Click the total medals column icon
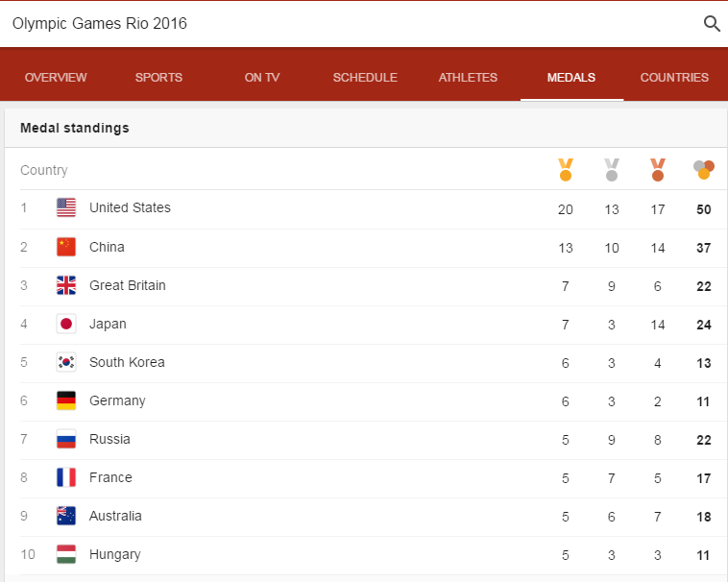 704,170
